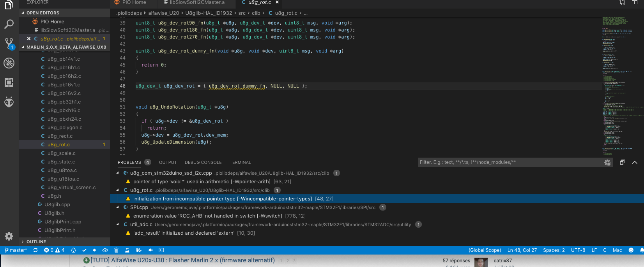
Task: Open u8g_rect.c in the file tree
Action: pos(65,136)
